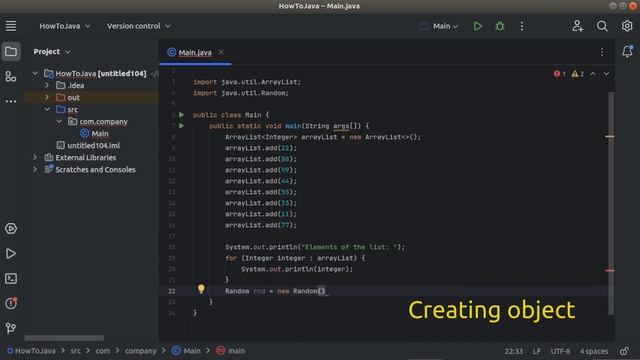
Task: Open the Version control dropdown
Action: click(x=138, y=26)
